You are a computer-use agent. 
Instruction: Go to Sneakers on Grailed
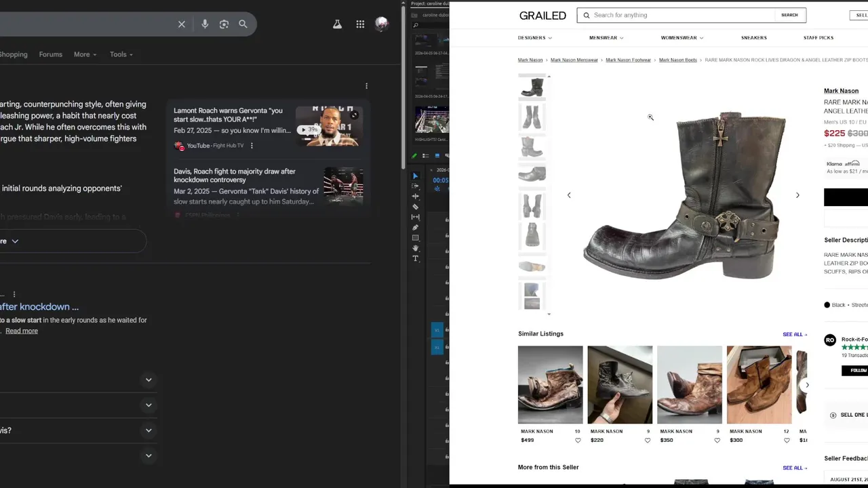(x=754, y=38)
